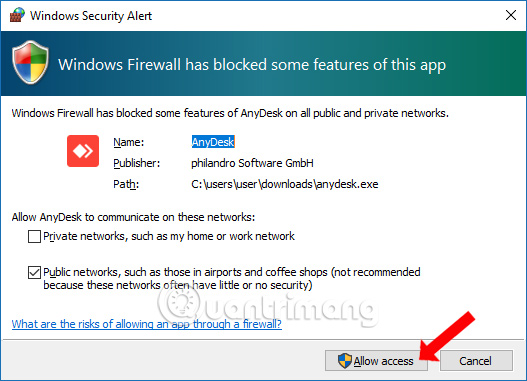Image resolution: width=527 pixels, height=381 pixels.
Task: Open the firewall risks help link
Action: tap(147, 324)
